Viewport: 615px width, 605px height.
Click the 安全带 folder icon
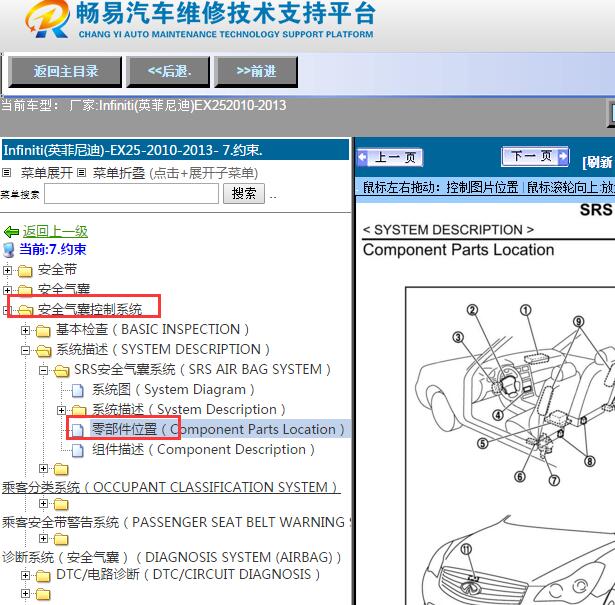pyautogui.click(x=25, y=271)
